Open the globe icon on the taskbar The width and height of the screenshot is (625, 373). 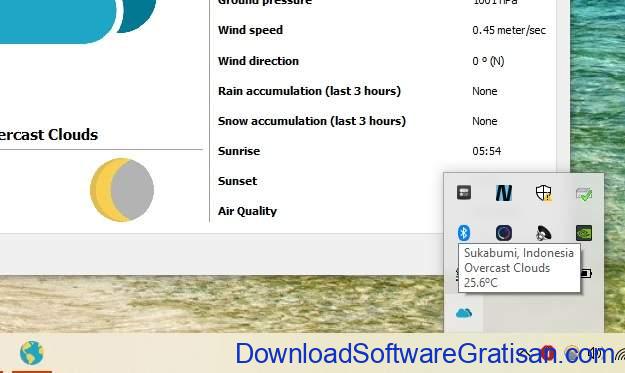[x=32, y=353]
